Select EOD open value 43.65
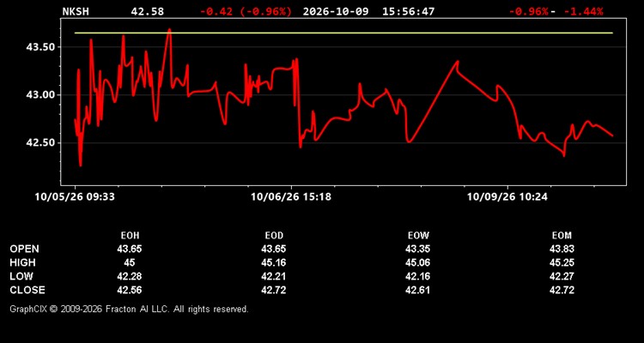 point(274,249)
